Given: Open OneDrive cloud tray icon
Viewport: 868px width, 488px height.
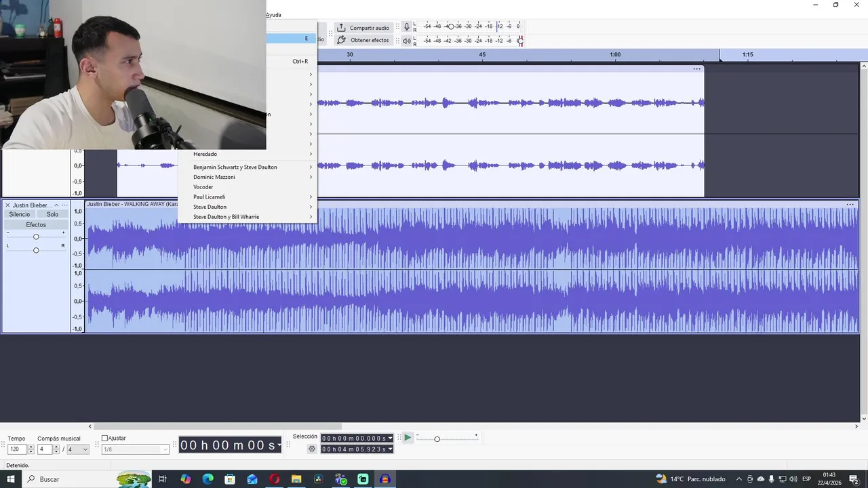Looking at the screenshot, I should (760, 479).
